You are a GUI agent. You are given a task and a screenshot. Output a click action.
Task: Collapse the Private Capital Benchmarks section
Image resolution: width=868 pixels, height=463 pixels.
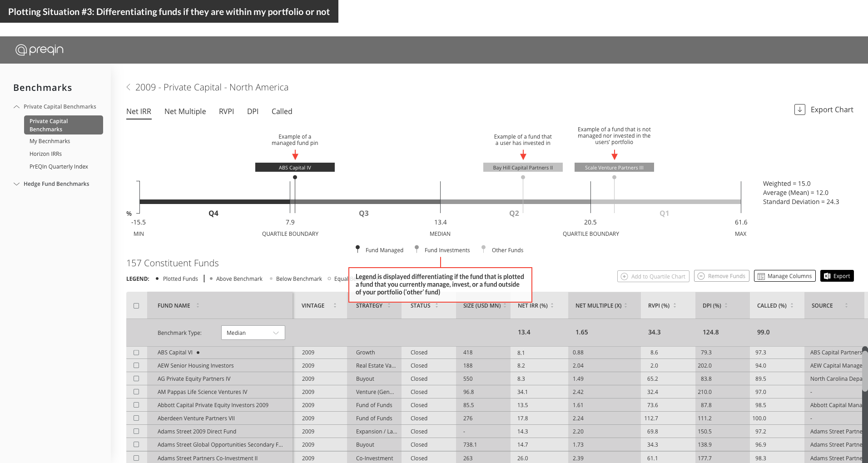tap(17, 107)
